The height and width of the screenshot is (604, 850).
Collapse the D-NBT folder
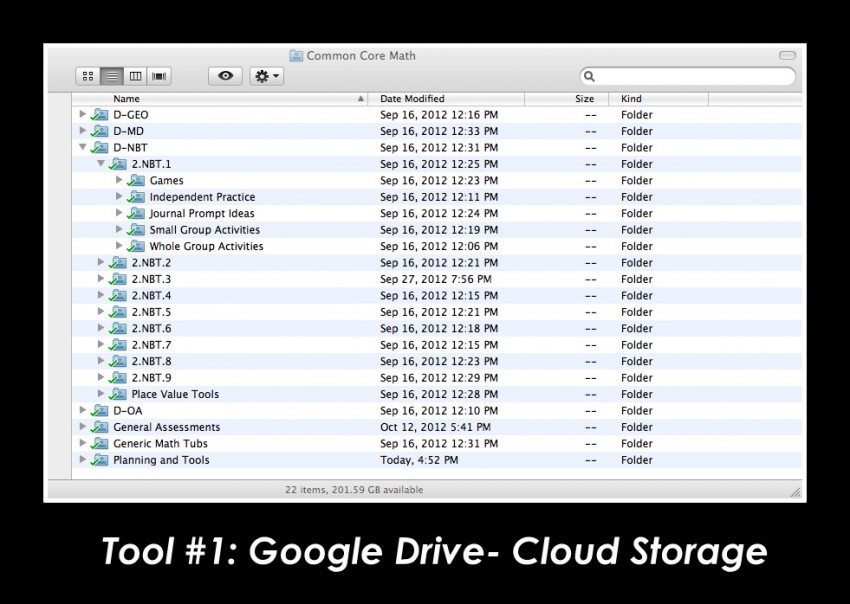coord(82,147)
